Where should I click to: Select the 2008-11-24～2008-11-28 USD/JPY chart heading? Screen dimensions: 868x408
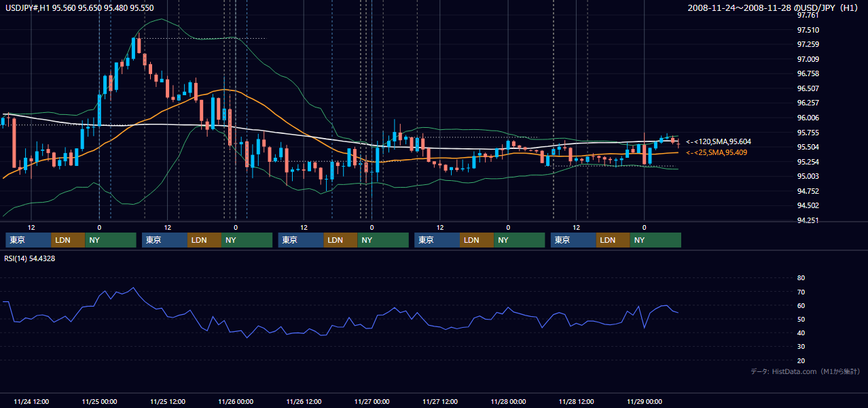(x=774, y=7)
